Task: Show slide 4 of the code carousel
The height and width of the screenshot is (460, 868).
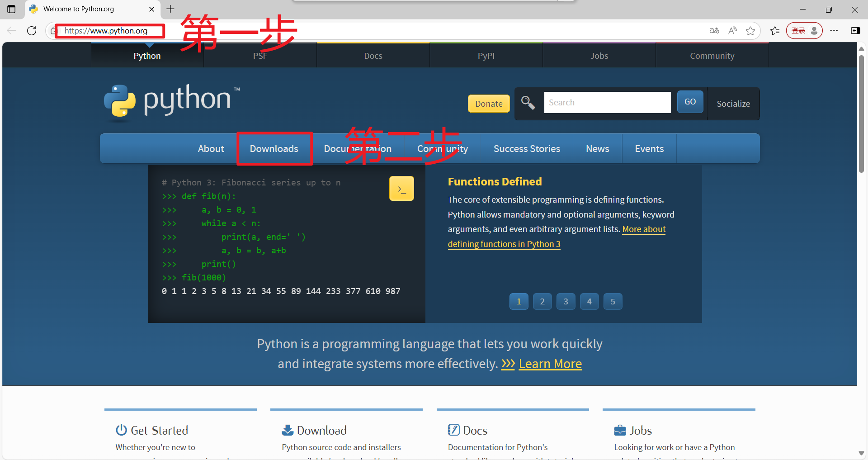Action: coord(590,302)
